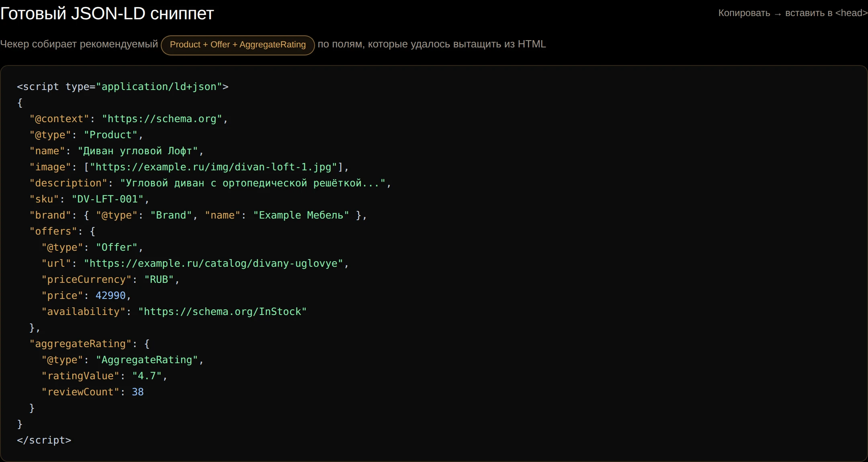Click the text 'Чекер собирает рекомендуемый'

[79, 44]
